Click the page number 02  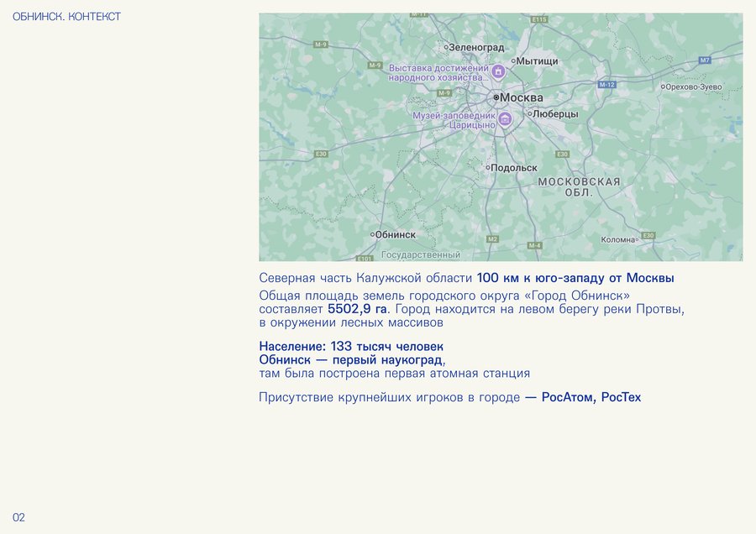coord(18,517)
